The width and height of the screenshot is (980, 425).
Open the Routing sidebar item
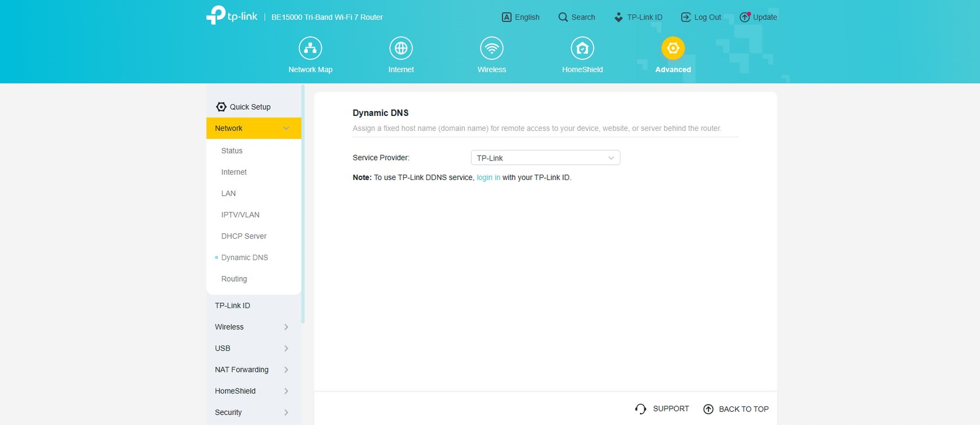click(x=234, y=279)
